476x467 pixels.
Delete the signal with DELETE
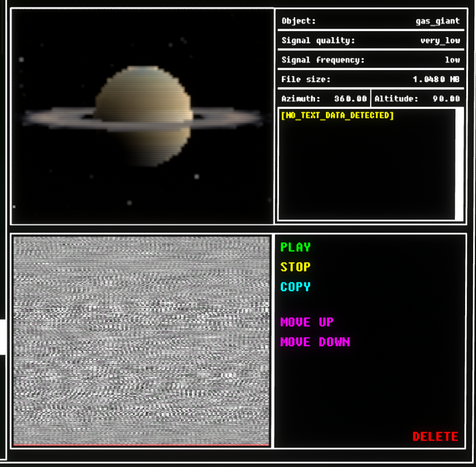point(435,437)
